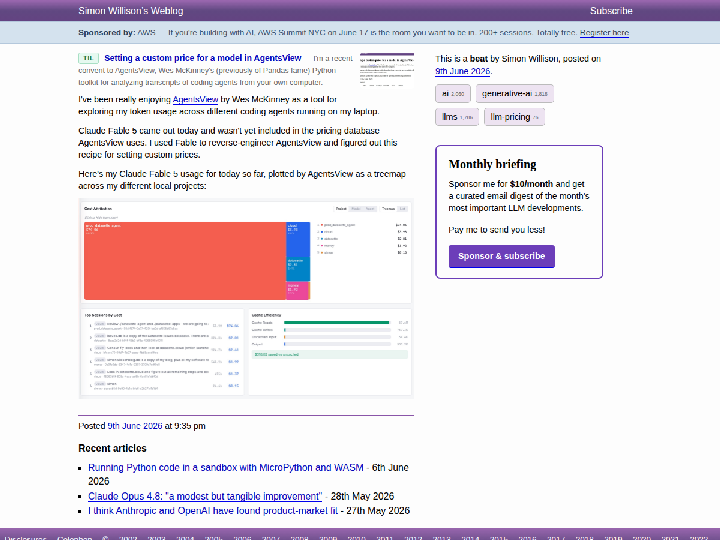Open Anthropic and OpenAI product-market fit article
720x540 pixels.
pos(213,511)
